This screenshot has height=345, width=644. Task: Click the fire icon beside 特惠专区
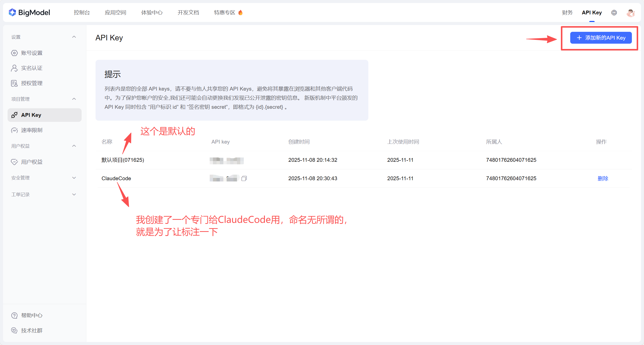click(241, 12)
